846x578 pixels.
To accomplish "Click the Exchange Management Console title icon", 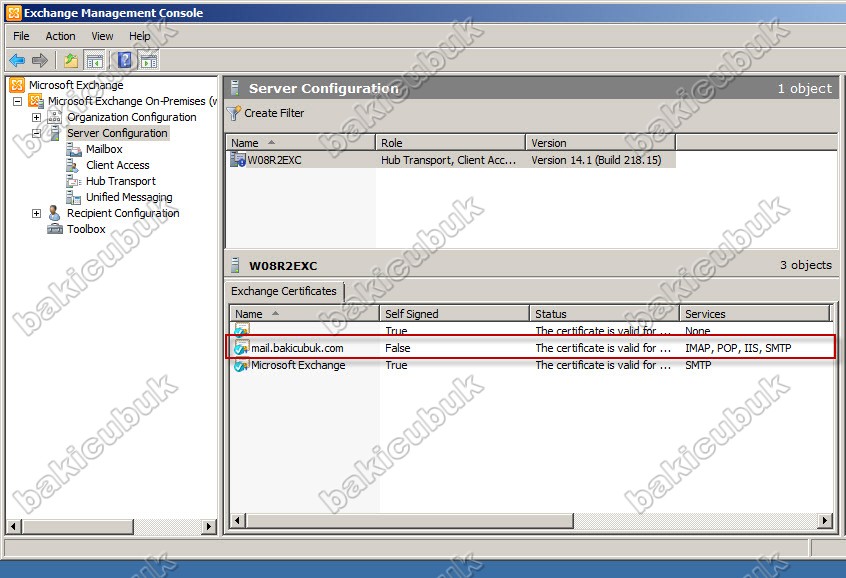I will click(x=14, y=12).
